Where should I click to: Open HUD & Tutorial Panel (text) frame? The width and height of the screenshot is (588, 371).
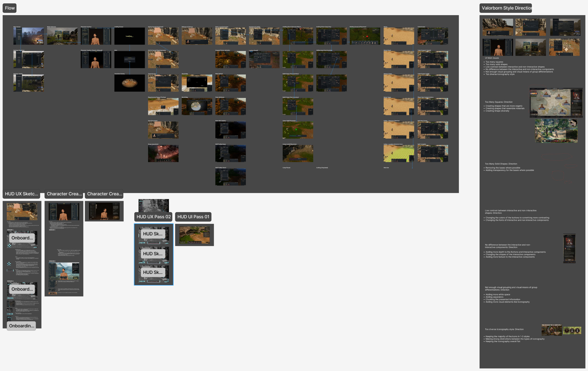(x=163, y=36)
